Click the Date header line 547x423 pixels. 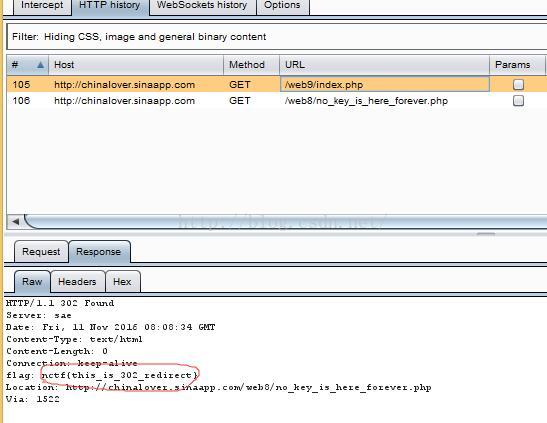tap(111, 327)
